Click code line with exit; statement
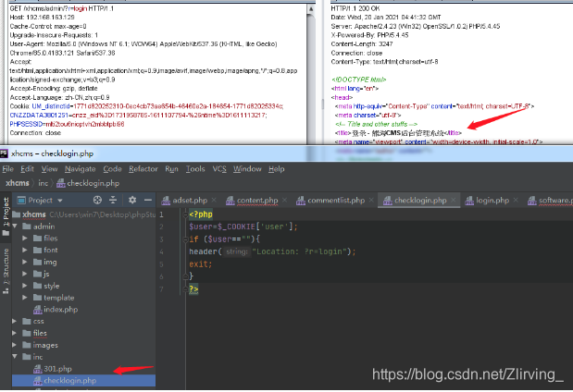Image resolution: width=573 pixels, height=392 pixels. pos(200,263)
